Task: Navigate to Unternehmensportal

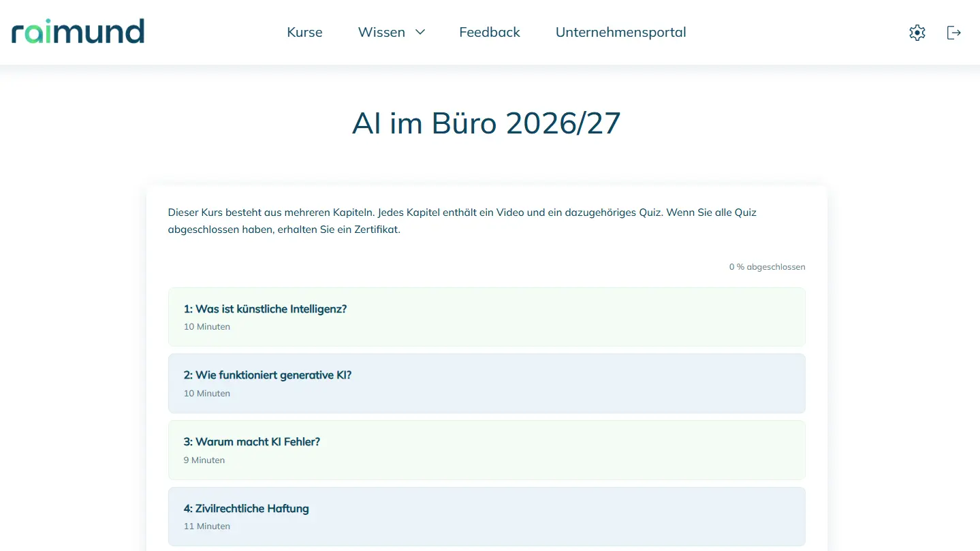Action: pyautogui.click(x=621, y=32)
